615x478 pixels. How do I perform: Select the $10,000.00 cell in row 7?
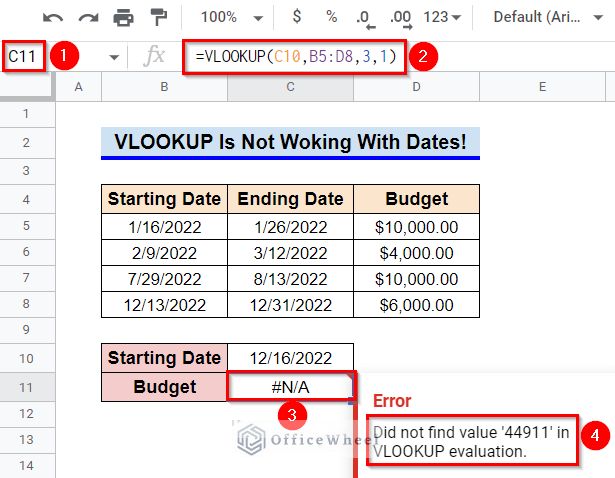point(416,279)
